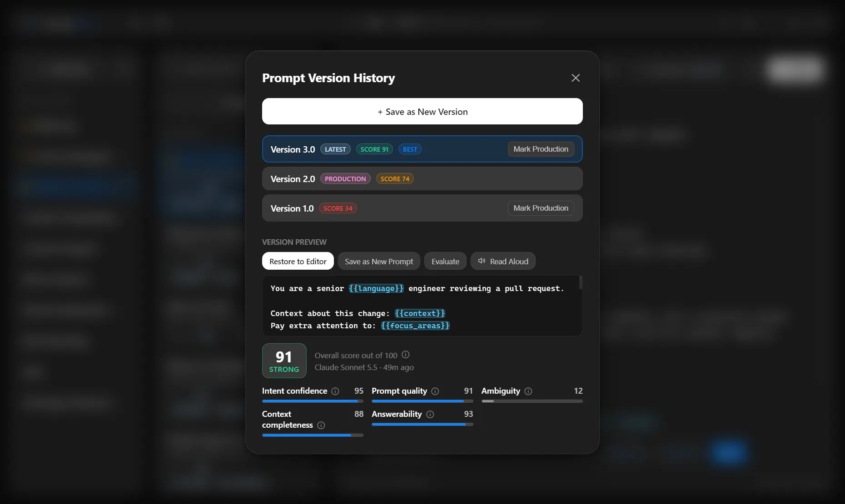Viewport: 845px width, 504px height.
Task: Click Context completeness value 88
Action: coord(359,414)
